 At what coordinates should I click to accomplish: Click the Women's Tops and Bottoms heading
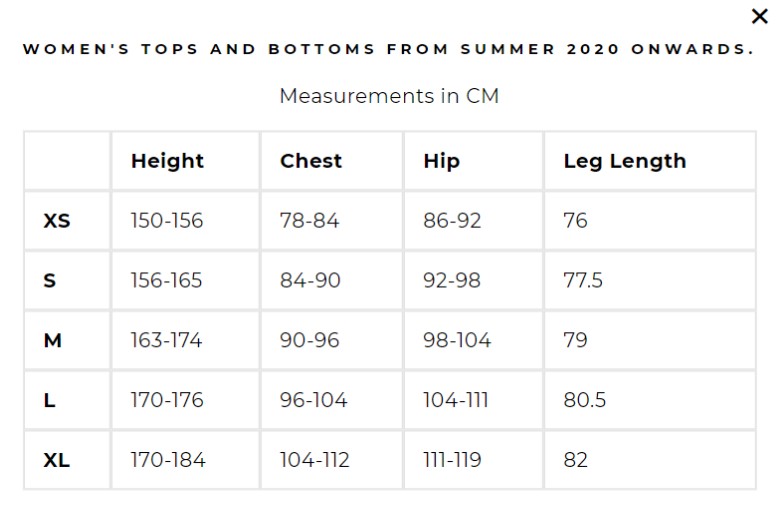[389, 49]
